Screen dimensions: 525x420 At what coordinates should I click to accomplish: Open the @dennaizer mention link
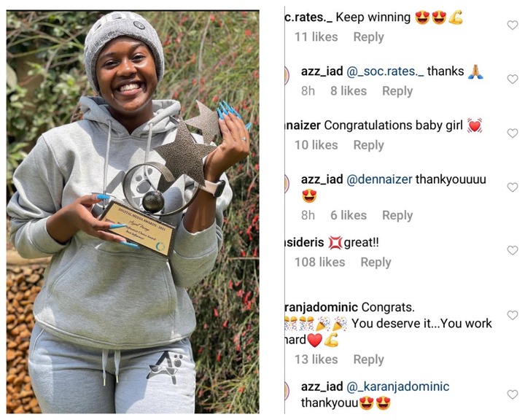click(379, 179)
